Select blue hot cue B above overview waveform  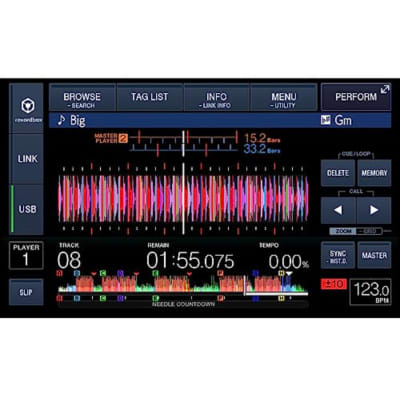pos(77,273)
